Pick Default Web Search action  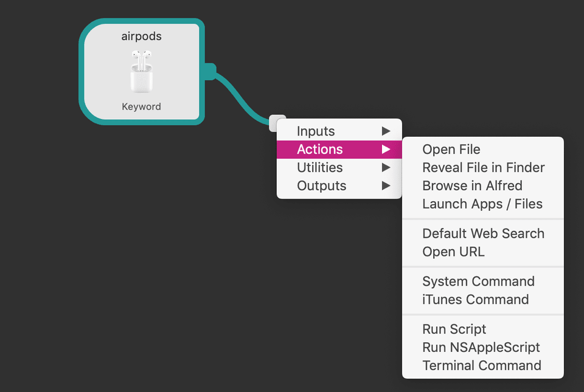[483, 233]
